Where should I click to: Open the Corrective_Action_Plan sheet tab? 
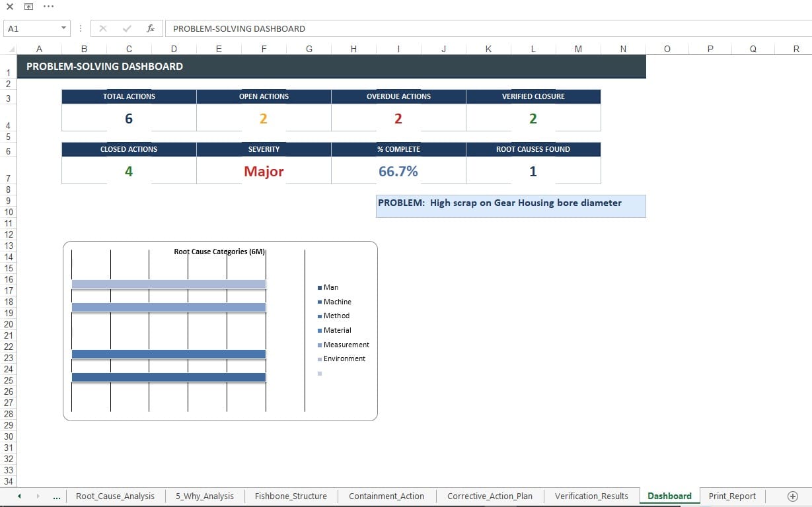point(490,496)
